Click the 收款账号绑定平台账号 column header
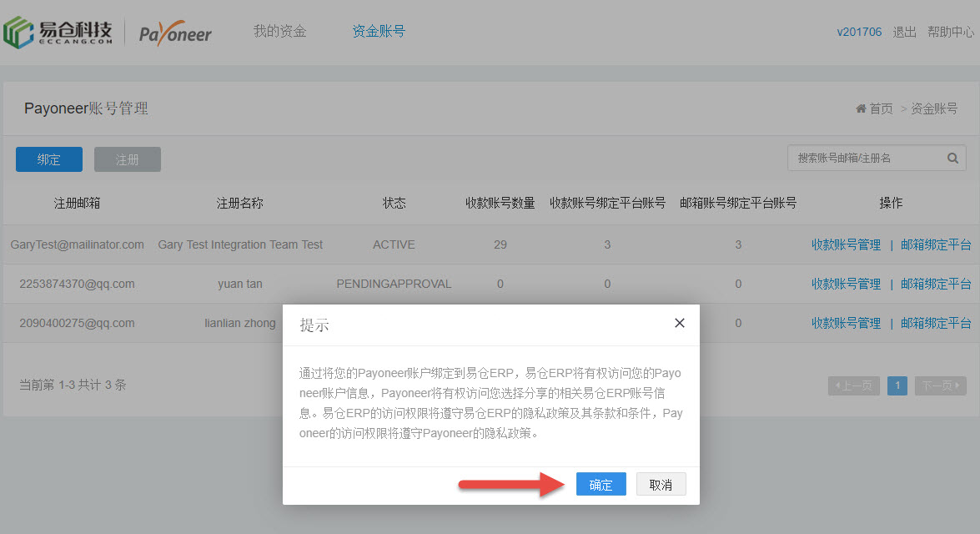 coord(607,204)
